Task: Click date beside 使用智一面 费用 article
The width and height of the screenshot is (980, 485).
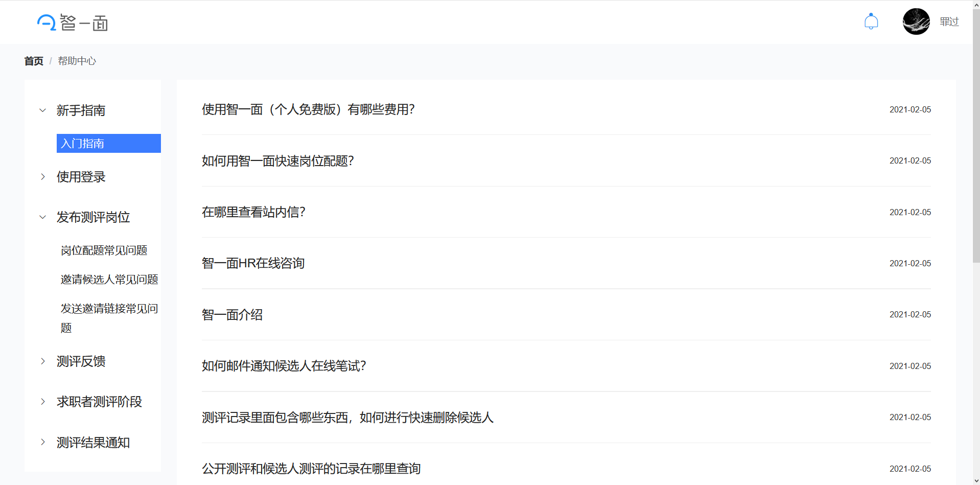Action: coord(910,109)
